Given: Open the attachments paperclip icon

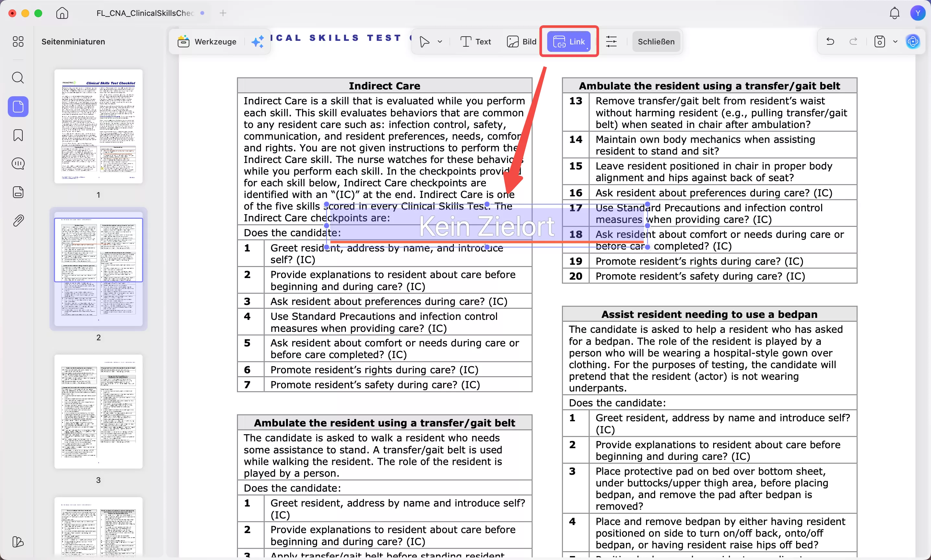Looking at the screenshot, I should pyautogui.click(x=18, y=220).
